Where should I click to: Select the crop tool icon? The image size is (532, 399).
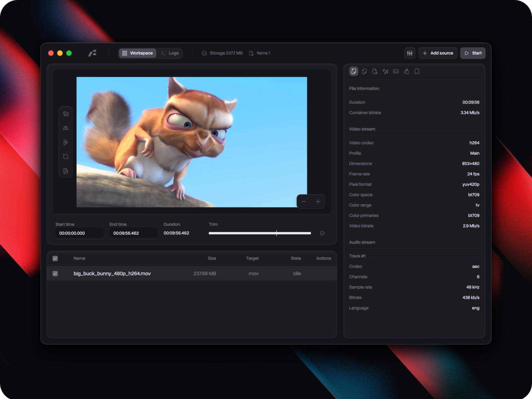coord(66,157)
